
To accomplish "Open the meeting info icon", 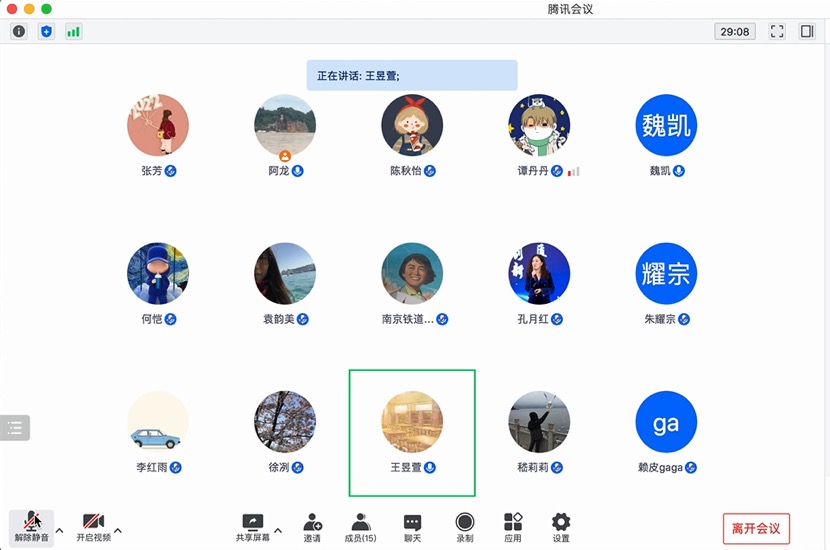I will tap(19, 32).
